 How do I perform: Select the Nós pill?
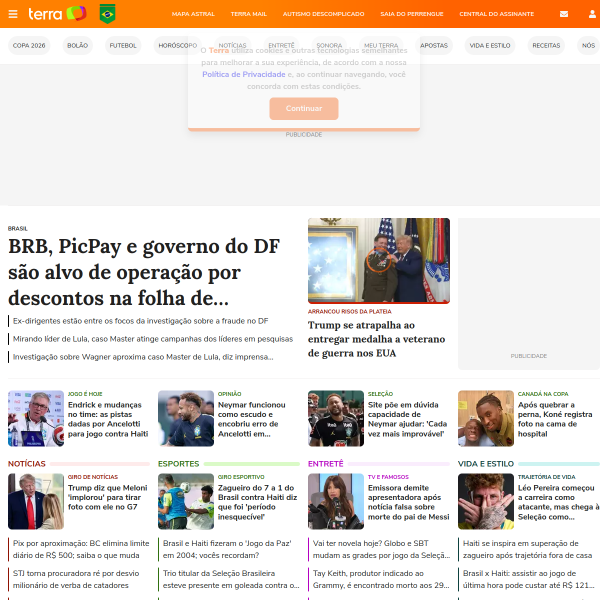click(x=589, y=46)
